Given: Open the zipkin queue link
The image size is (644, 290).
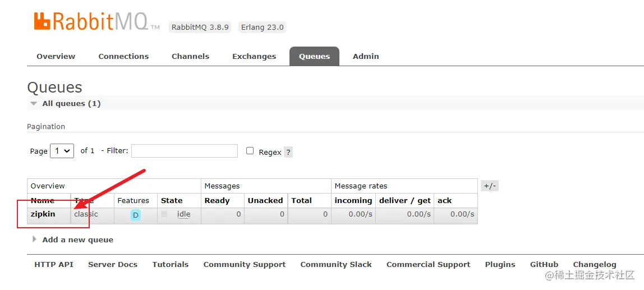Looking at the screenshot, I should coord(43,214).
